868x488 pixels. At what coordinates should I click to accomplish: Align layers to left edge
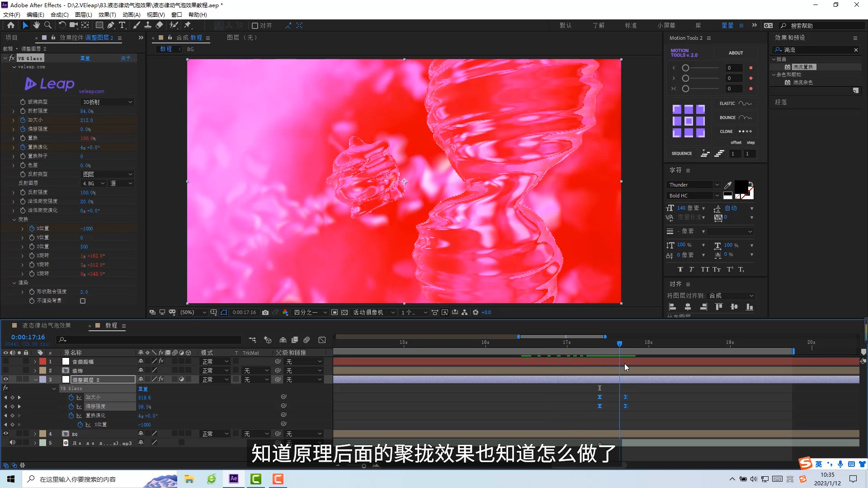(x=672, y=307)
